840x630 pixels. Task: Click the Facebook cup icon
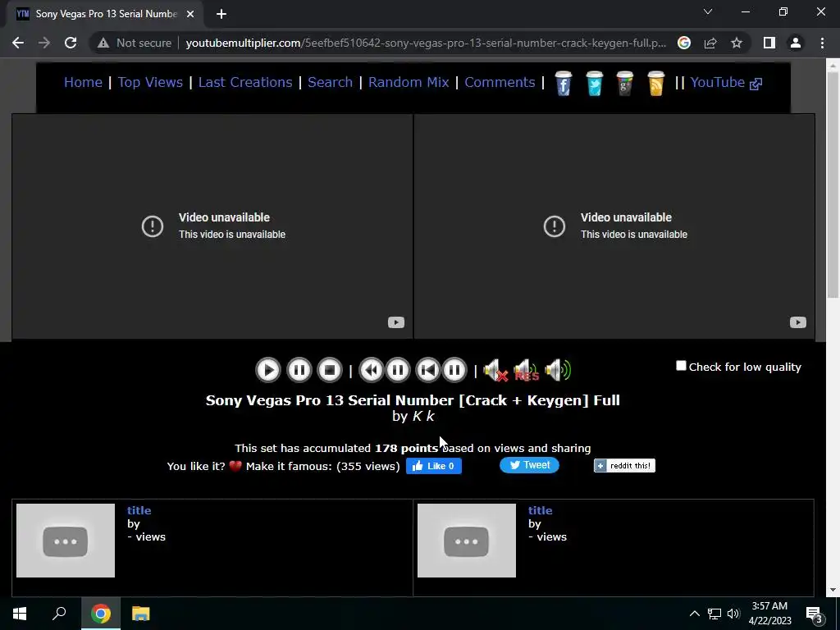(x=563, y=84)
